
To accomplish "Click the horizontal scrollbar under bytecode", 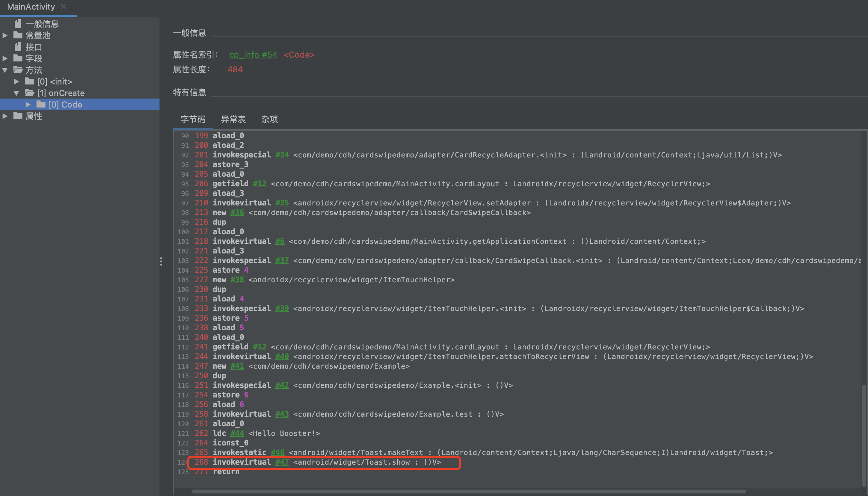I will click(x=469, y=491).
